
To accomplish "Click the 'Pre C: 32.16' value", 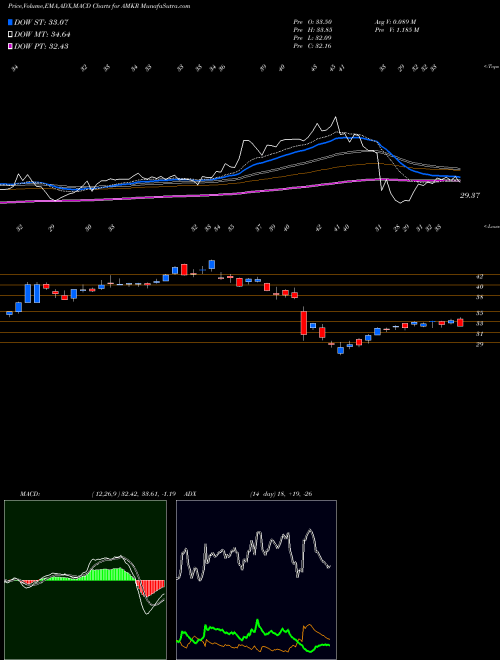I will click(312, 45).
